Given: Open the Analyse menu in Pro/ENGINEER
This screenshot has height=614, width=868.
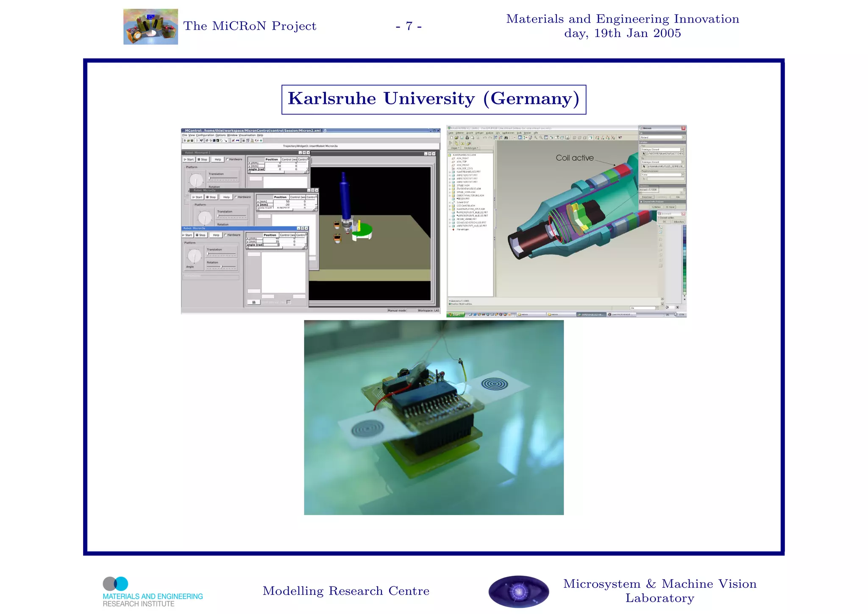Looking at the screenshot, I should [490, 133].
